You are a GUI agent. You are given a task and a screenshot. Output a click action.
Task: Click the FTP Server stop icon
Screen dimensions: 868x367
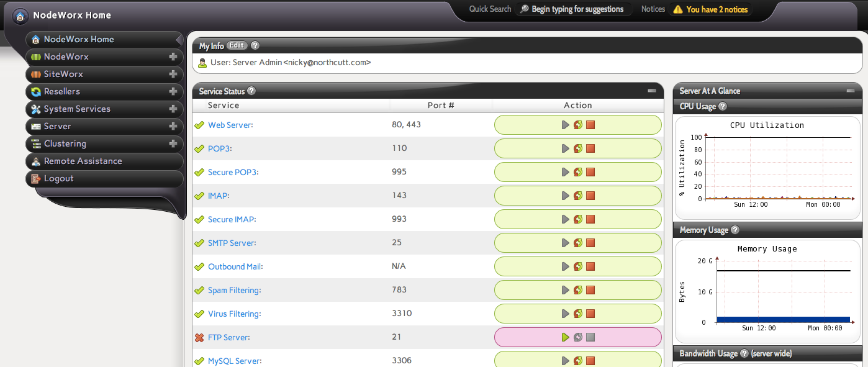590,337
